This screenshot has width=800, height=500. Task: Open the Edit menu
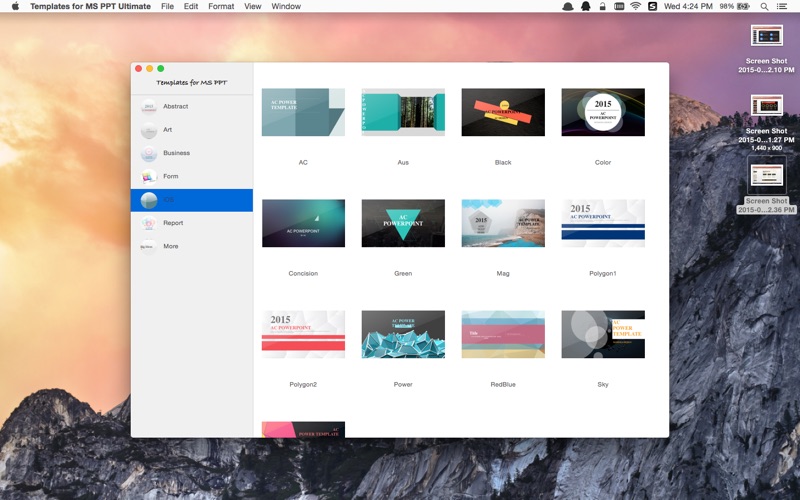point(191,6)
